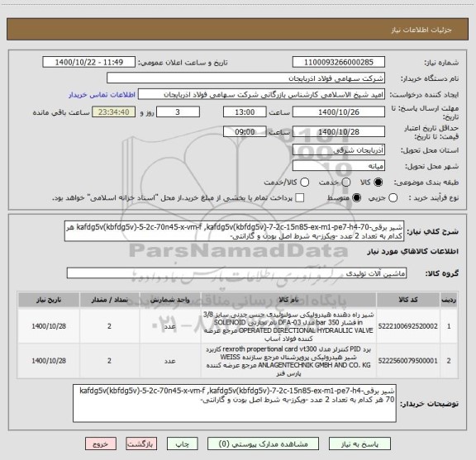Select the کالا/خدمت radio button
Screen dimensions: 476x460
click(304, 183)
